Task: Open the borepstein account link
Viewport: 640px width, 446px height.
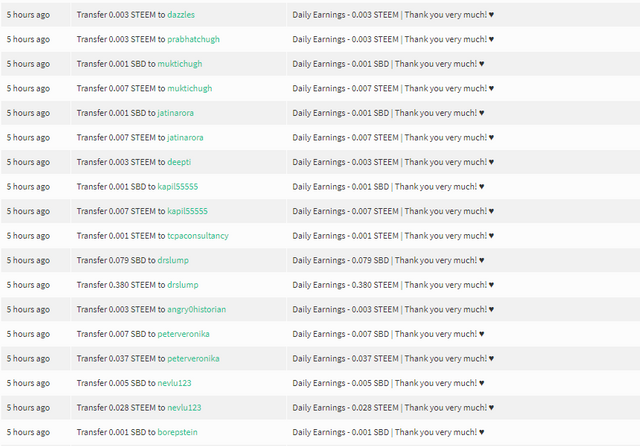Action: click(x=178, y=432)
